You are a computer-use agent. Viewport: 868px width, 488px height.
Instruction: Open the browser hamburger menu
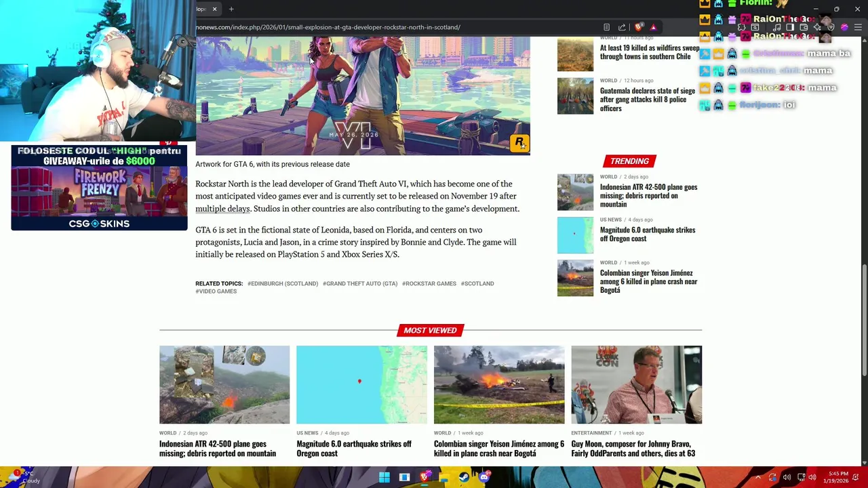pos(858,27)
